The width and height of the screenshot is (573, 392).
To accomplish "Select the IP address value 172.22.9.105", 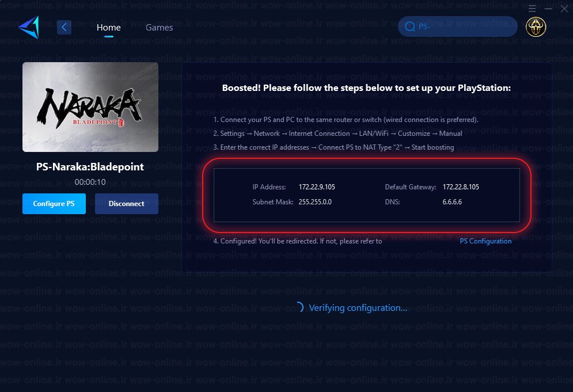I will click(317, 187).
